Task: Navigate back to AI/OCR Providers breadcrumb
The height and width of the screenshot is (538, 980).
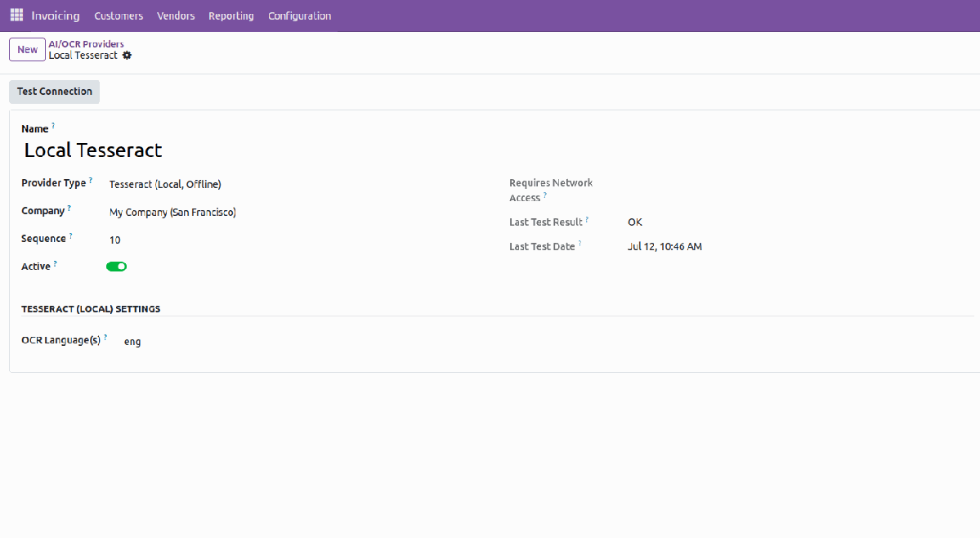Action: pos(87,43)
